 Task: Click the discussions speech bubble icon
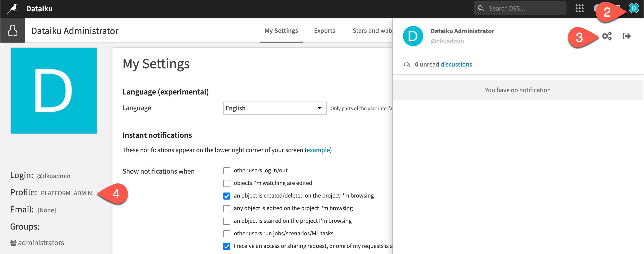[x=407, y=65]
